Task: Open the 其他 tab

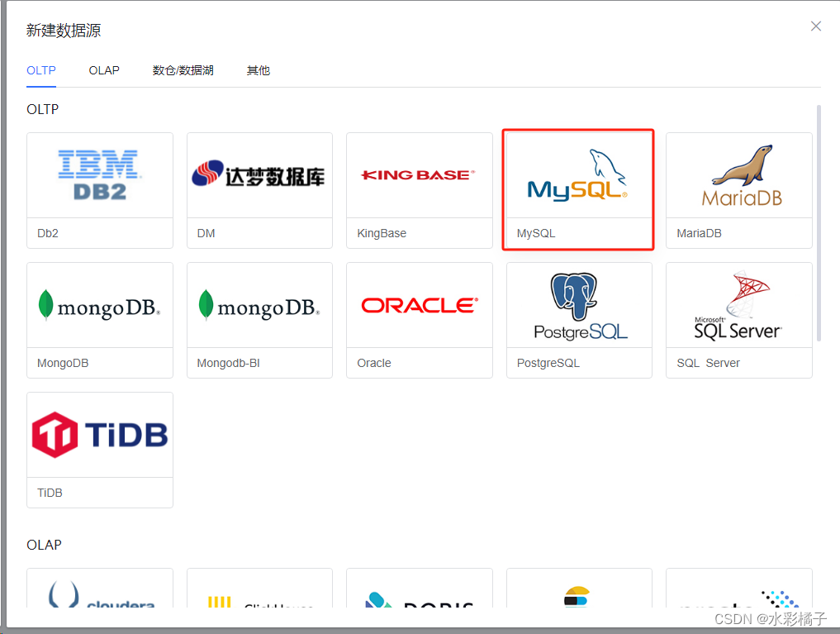Action: (259, 70)
